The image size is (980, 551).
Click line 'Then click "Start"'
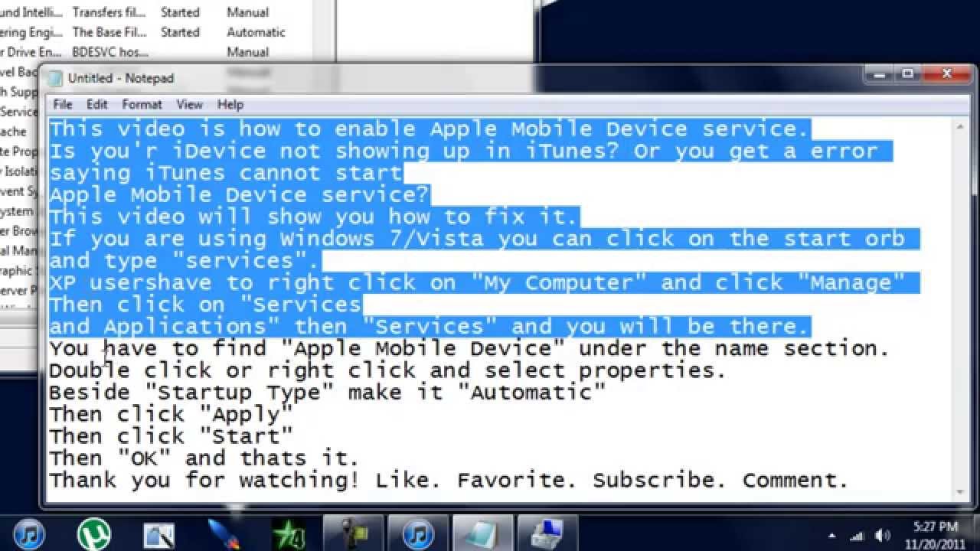[171, 436]
